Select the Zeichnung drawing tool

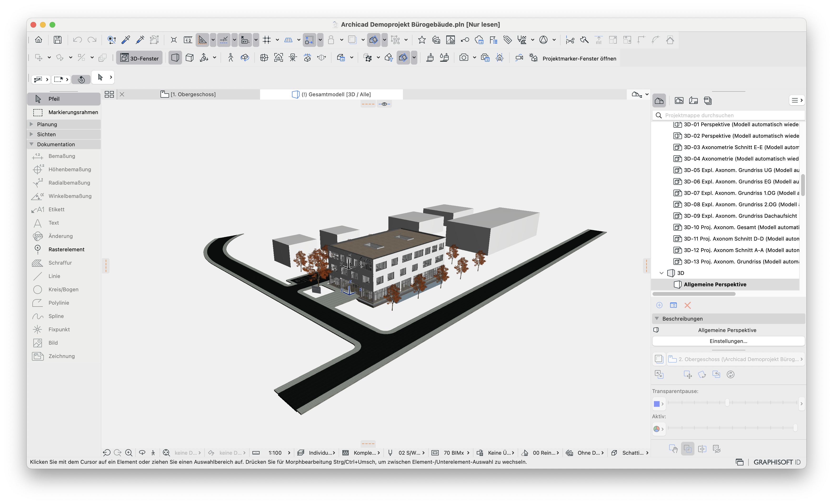(x=64, y=356)
